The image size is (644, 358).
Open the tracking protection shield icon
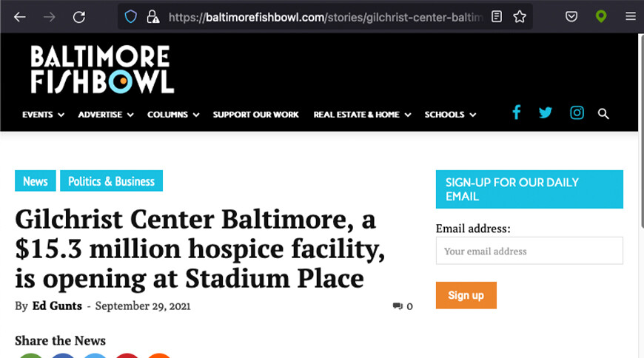pyautogui.click(x=131, y=16)
